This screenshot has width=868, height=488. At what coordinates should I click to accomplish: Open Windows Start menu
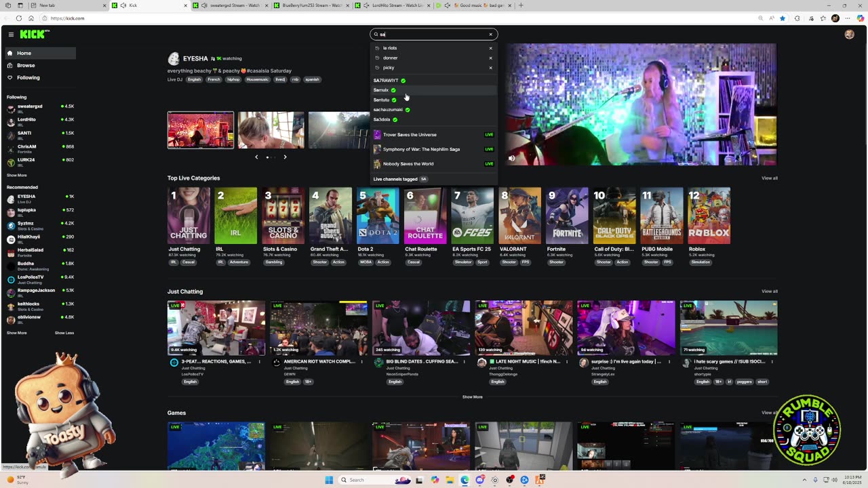click(330, 480)
